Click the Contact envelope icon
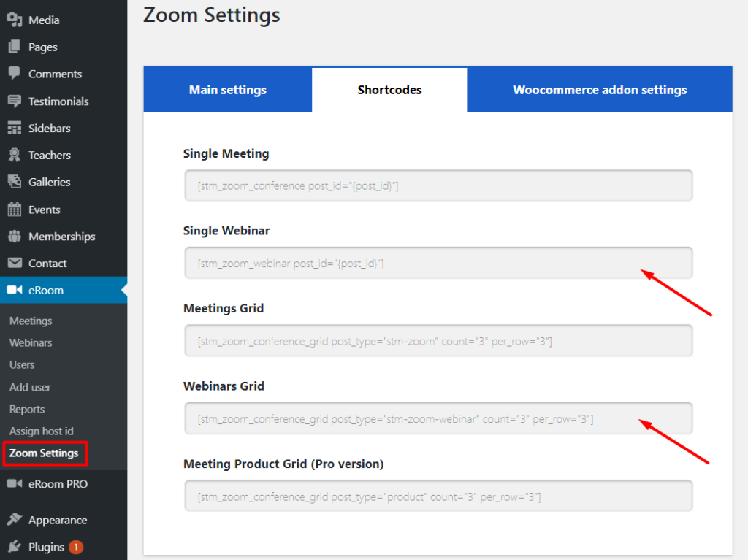The image size is (748, 560). tap(15, 264)
